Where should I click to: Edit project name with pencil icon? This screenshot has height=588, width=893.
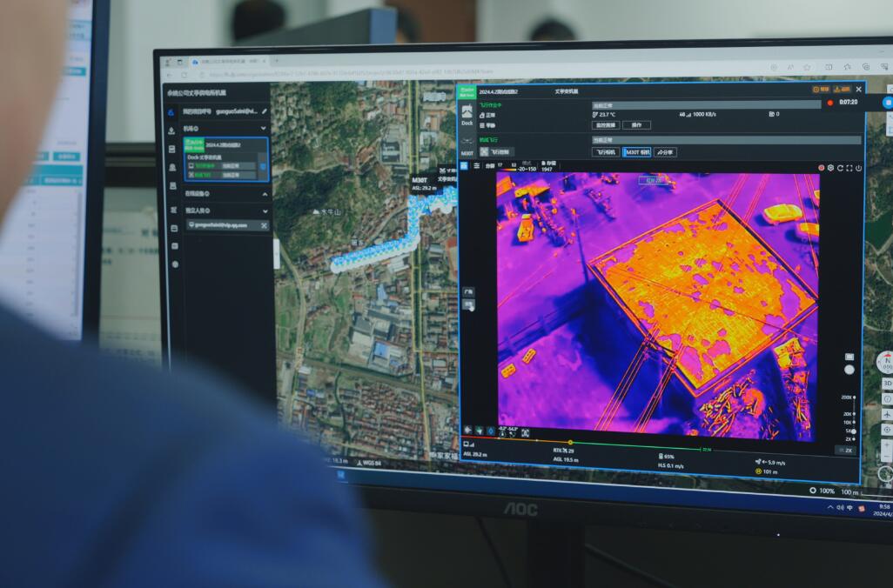(x=265, y=111)
